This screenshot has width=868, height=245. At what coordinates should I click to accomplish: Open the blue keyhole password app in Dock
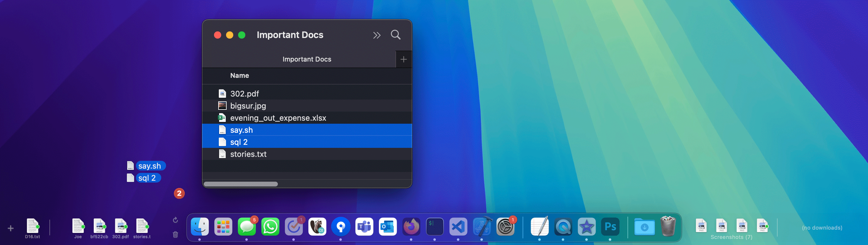tap(341, 226)
